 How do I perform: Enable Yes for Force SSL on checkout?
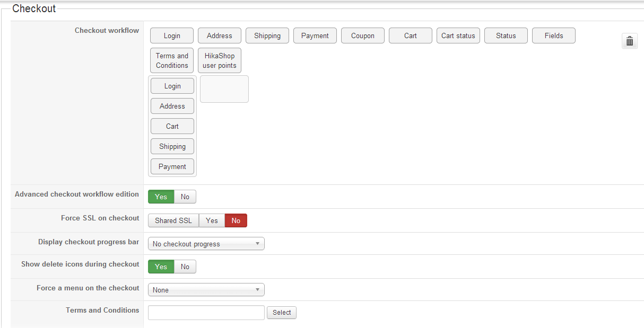pos(212,220)
